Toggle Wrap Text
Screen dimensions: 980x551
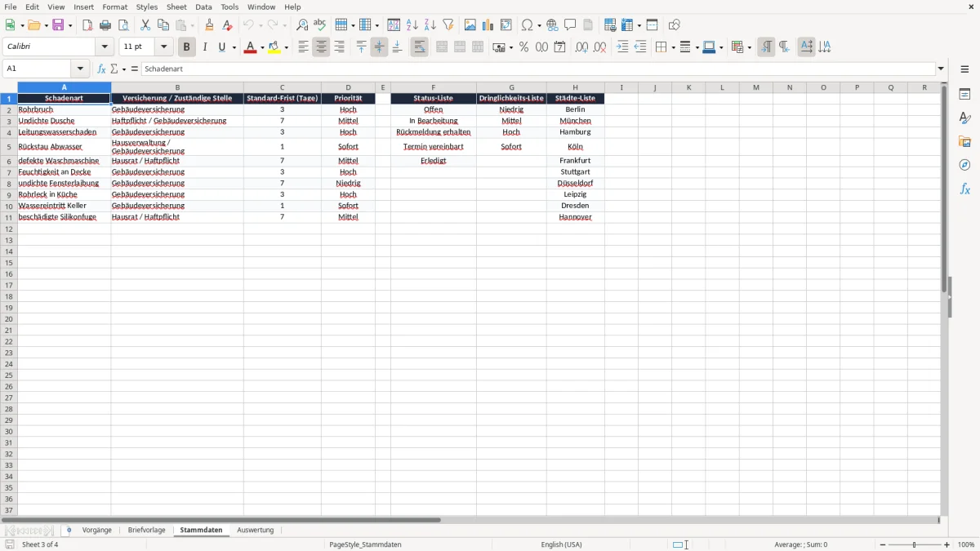419,47
